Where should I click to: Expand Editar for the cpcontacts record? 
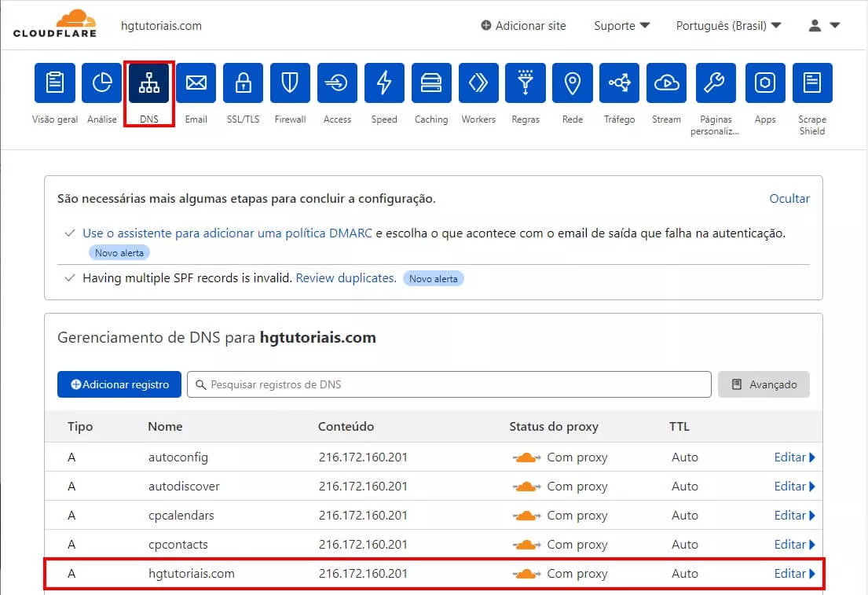pyautogui.click(x=794, y=544)
